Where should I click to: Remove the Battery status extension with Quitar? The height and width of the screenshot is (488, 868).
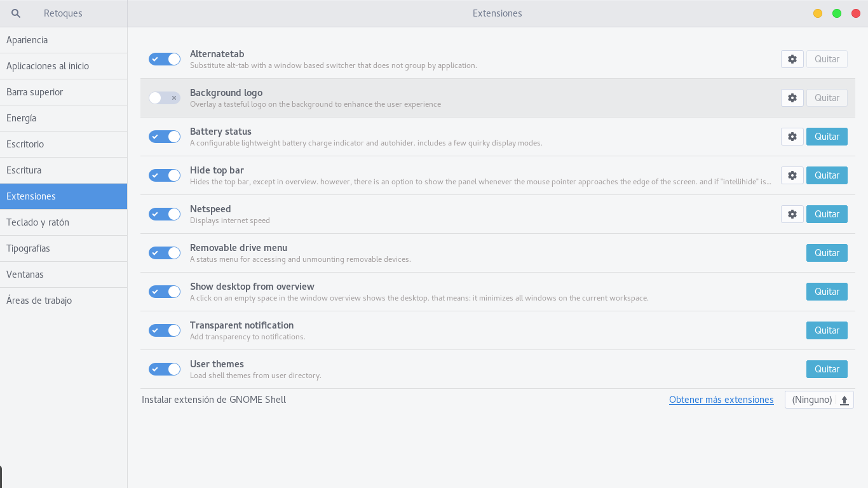point(827,137)
